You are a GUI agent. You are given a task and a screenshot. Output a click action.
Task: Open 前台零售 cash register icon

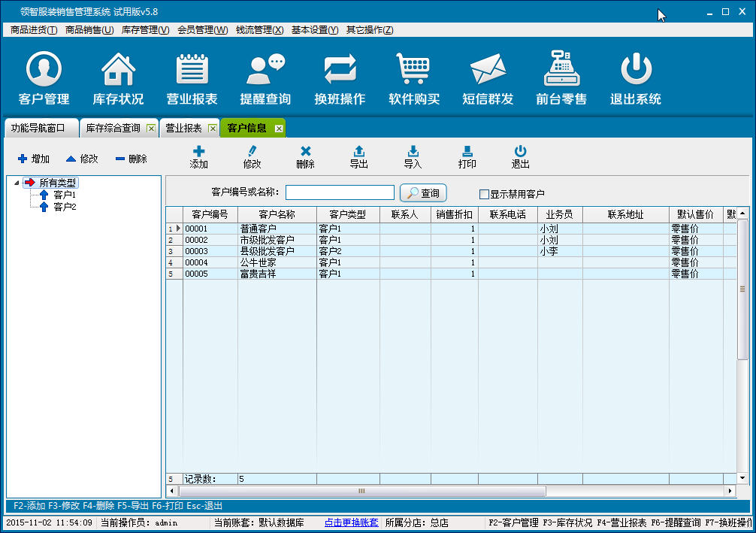561,79
